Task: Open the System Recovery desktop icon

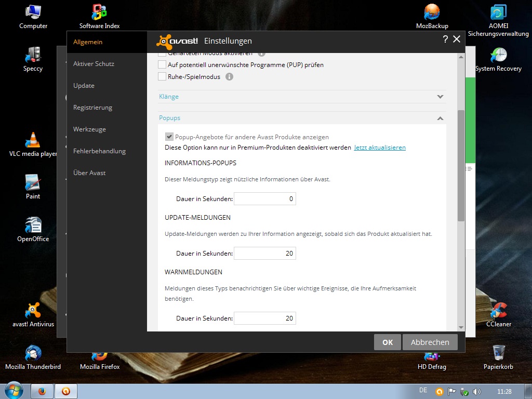Action: [x=498, y=59]
